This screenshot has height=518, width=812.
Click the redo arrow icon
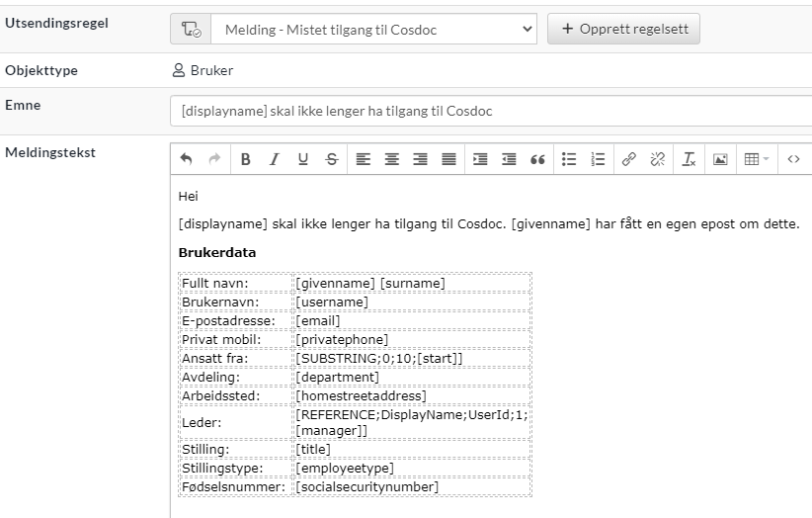tap(214, 159)
